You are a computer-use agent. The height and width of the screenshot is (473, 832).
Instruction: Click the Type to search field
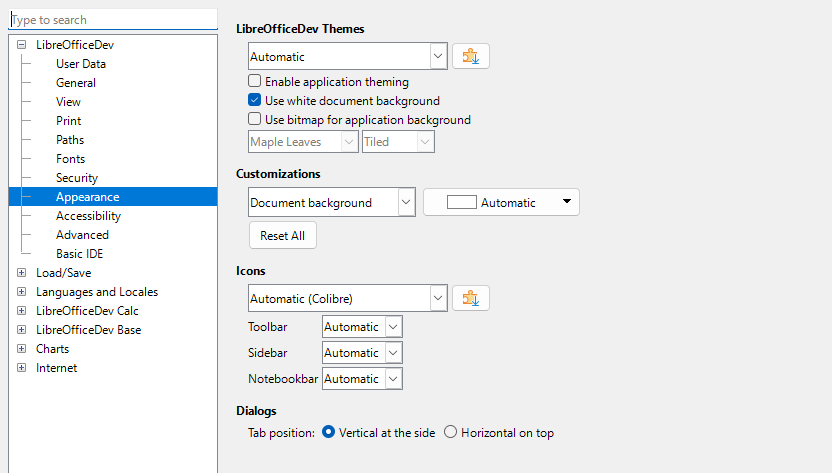(114, 20)
